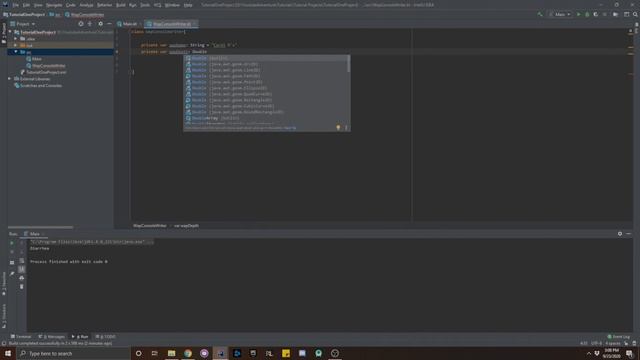The height and width of the screenshot is (360, 640).
Task: Click the Build project hammer icon
Action: [x=540, y=14]
